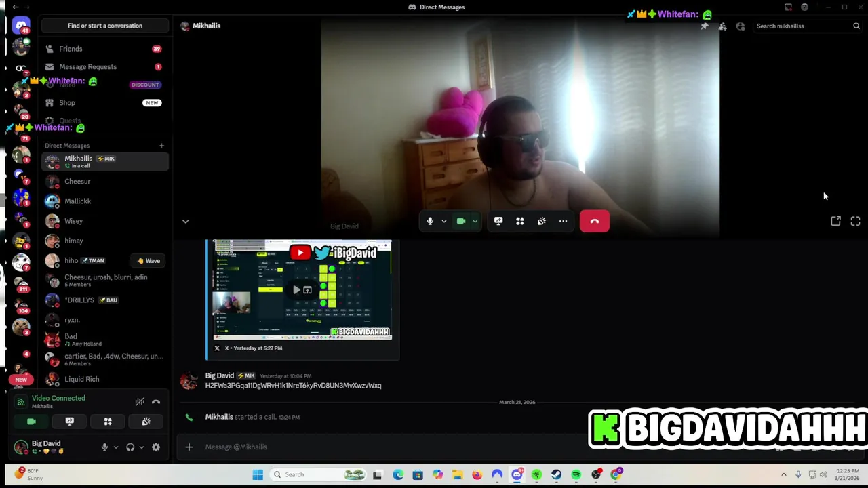
Task: Open embedded video thumbnail
Action: point(302,289)
